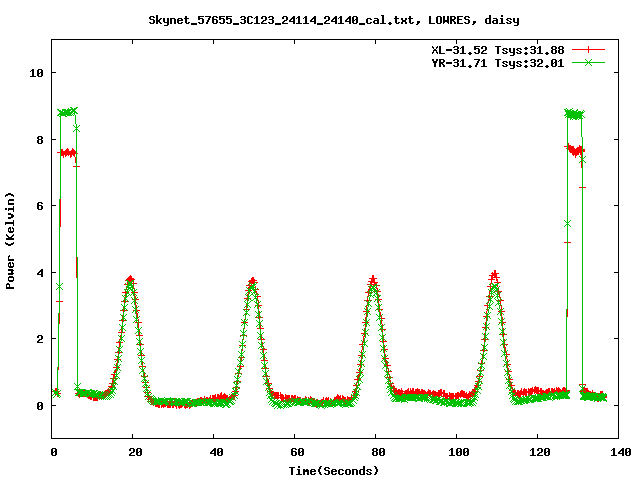Click the Time(Seconds) x-axis label
640x480 pixels.
coord(333,470)
